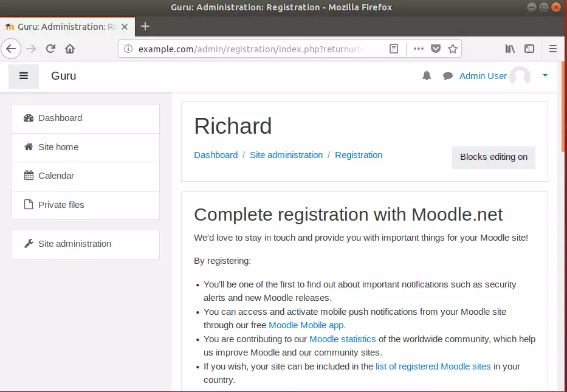Open page actions three-dot menu

(418, 49)
